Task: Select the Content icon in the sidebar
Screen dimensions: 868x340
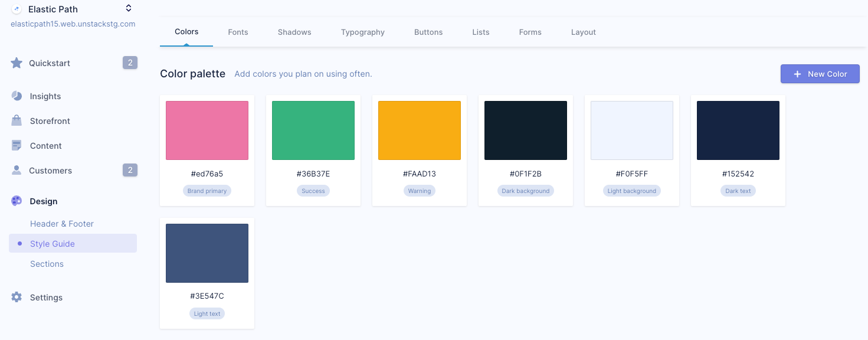Action: (x=17, y=145)
